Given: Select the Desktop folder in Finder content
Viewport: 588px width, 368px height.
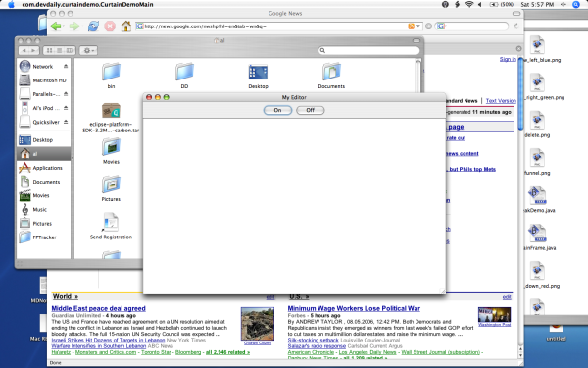Looking at the screenshot, I should 258,72.
